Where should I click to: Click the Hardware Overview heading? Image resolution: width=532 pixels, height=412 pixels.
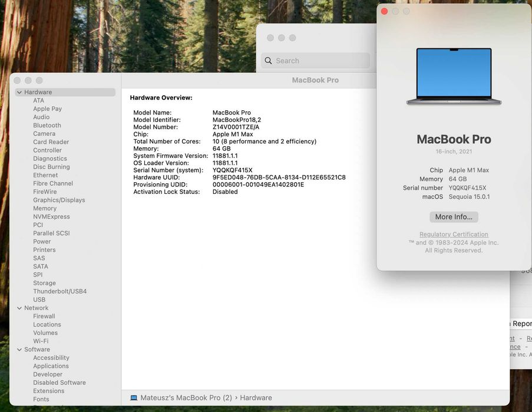pos(161,98)
